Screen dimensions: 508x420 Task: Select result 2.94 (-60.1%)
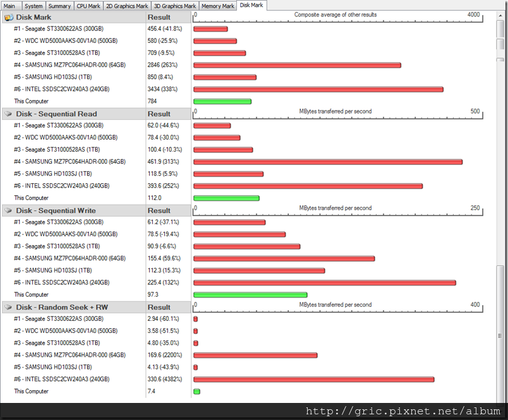click(x=163, y=319)
